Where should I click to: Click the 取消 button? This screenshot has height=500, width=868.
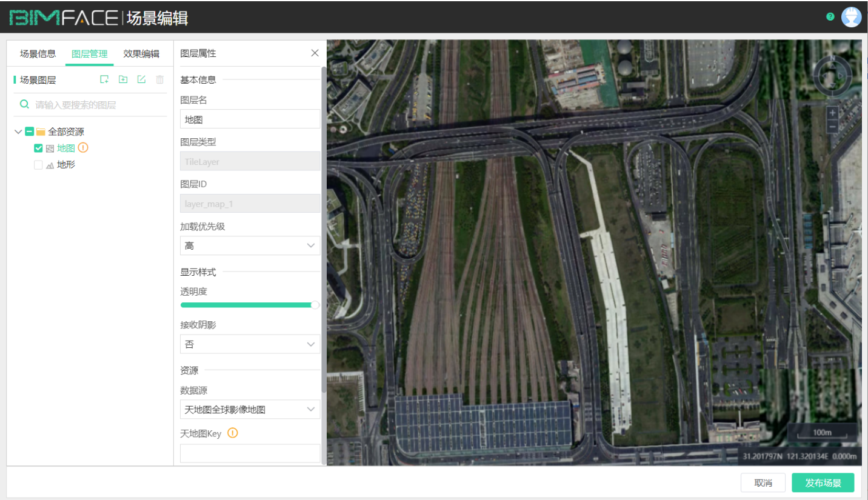[x=763, y=482]
